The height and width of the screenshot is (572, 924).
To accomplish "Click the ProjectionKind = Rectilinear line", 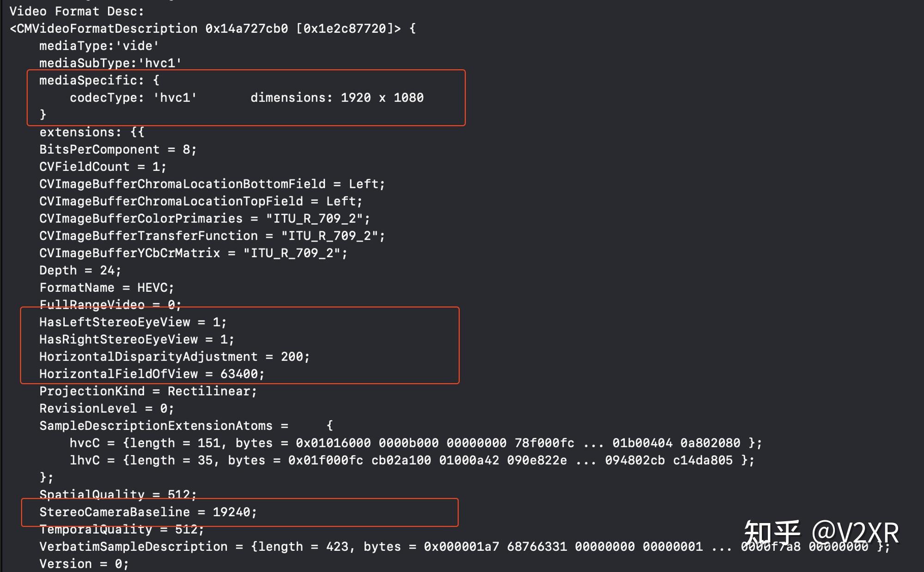I will coord(148,391).
